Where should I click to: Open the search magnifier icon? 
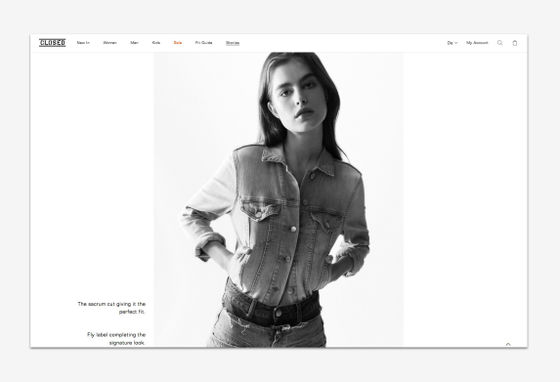click(500, 43)
